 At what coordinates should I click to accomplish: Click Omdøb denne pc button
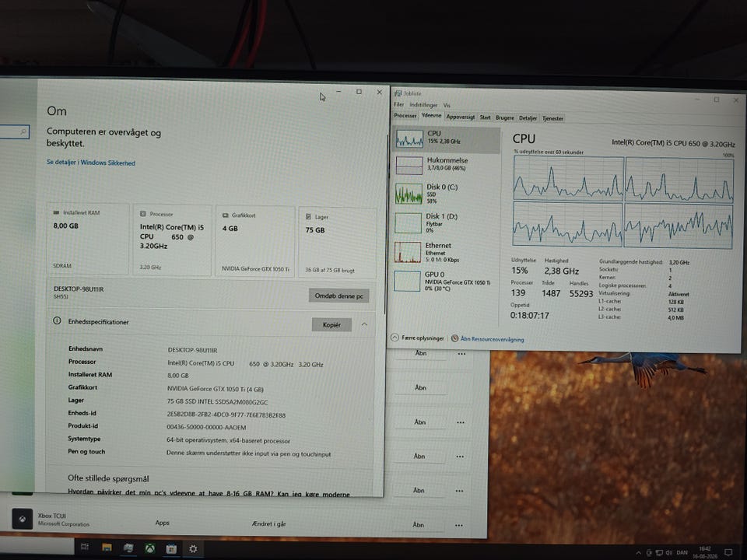click(338, 296)
